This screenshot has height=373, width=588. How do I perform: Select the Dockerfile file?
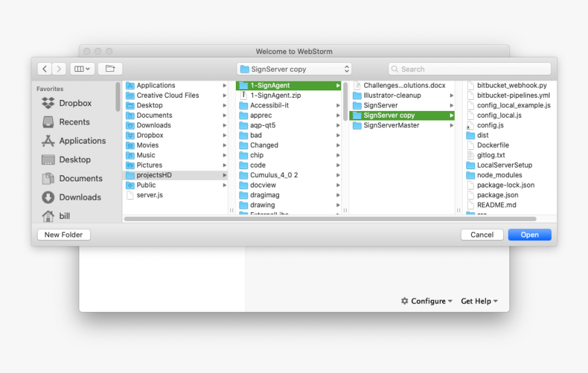pos(510,145)
